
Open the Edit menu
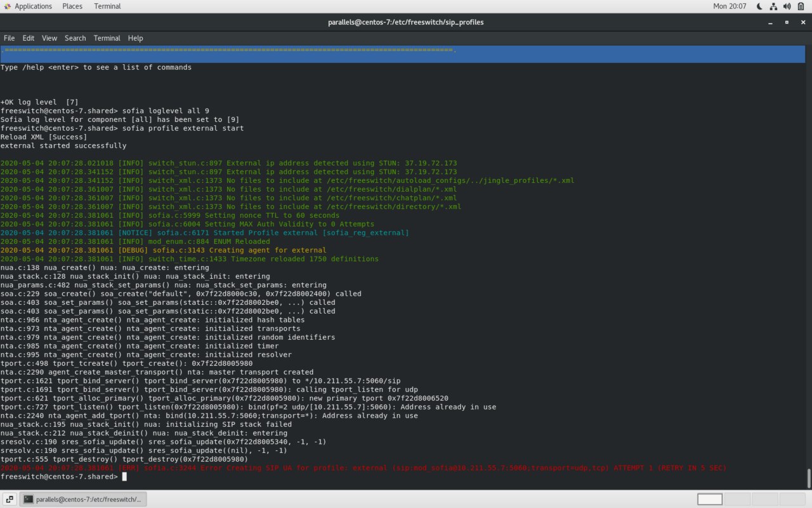click(29, 38)
